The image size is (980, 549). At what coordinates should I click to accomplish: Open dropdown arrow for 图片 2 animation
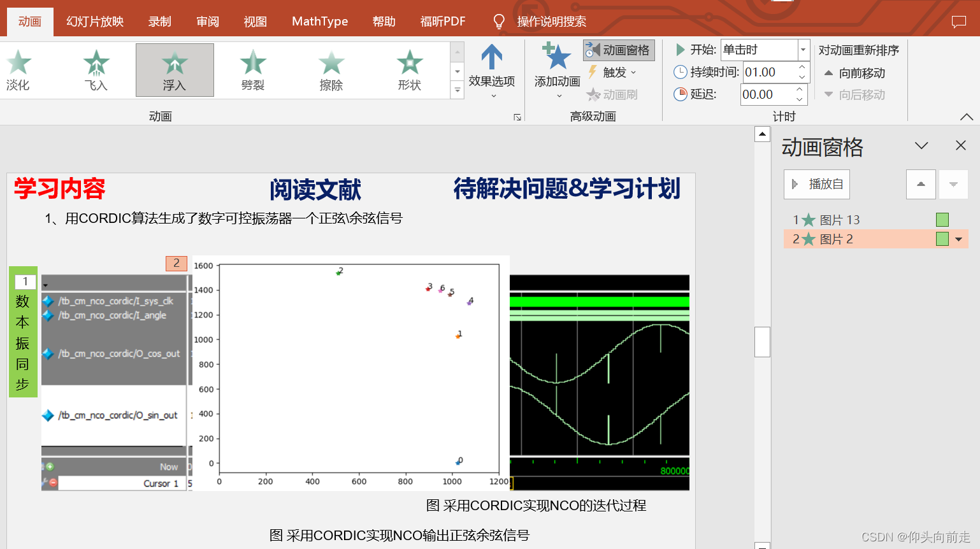(959, 239)
